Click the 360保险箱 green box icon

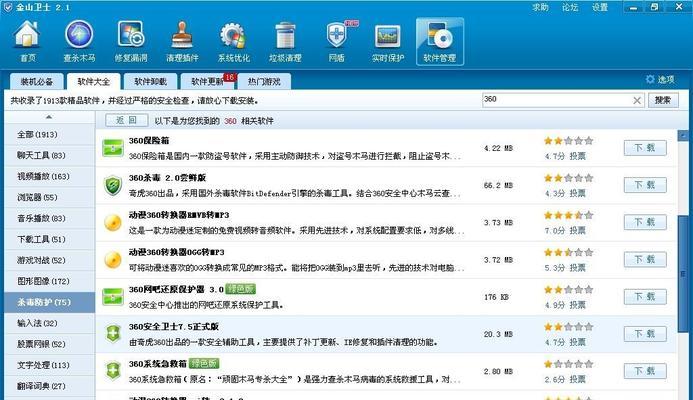click(113, 148)
